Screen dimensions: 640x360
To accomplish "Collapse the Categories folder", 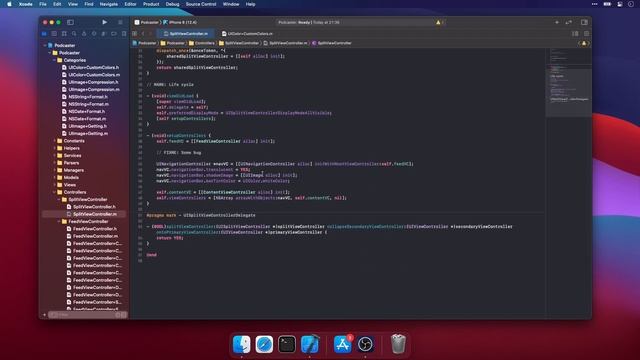I will pyautogui.click(x=54, y=60).
